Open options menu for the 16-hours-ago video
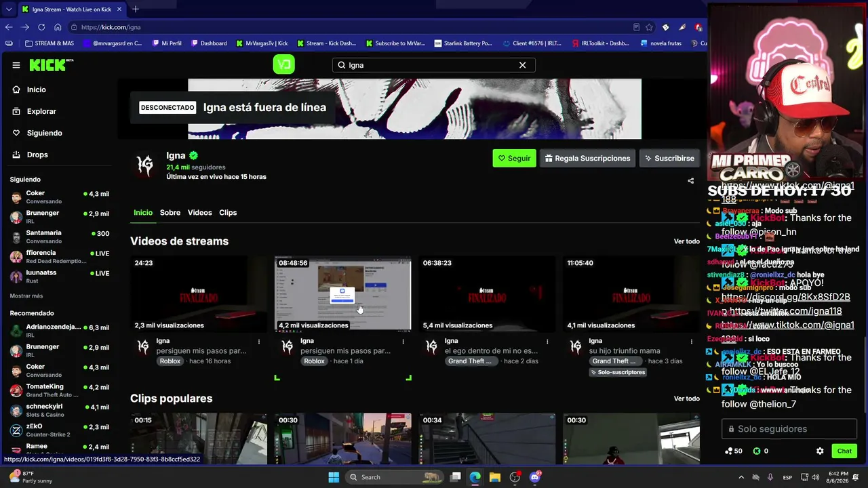 (x=259, y=342)
